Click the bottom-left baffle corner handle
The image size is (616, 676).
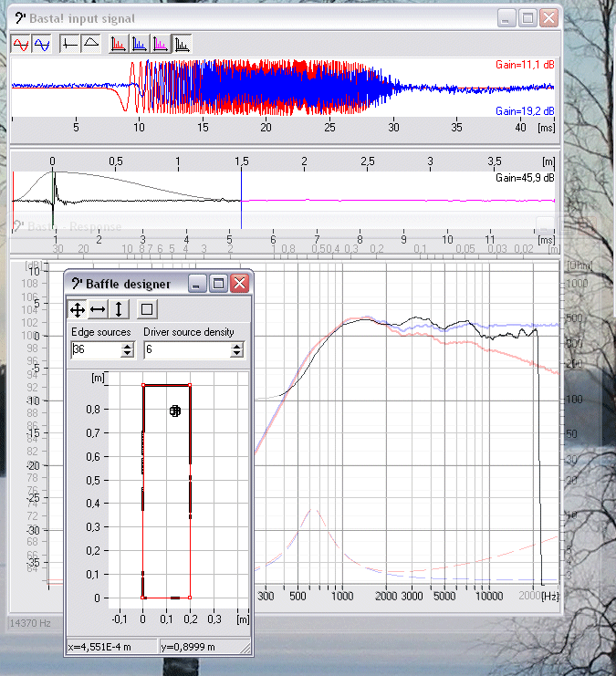[x=142, y=598]
